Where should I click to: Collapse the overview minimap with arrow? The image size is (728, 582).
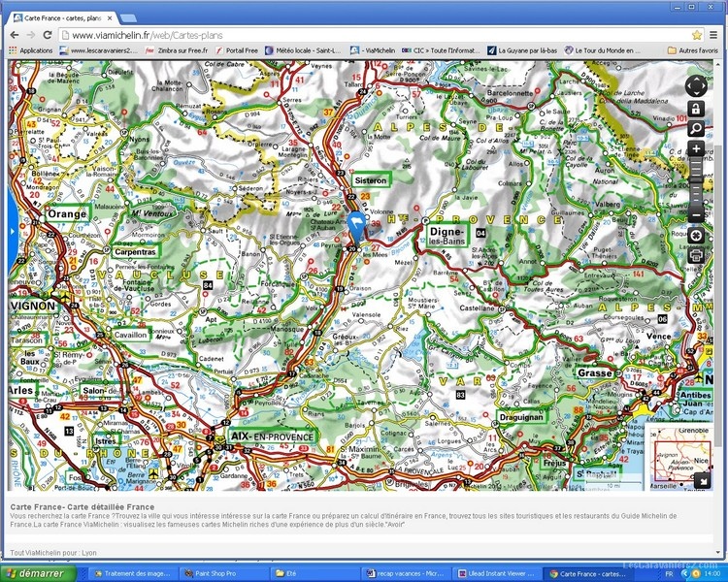click(x=703, y=482)
